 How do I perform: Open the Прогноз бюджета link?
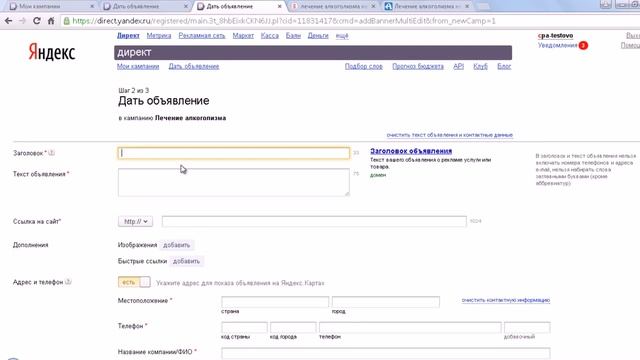click(x=418, y=66)
